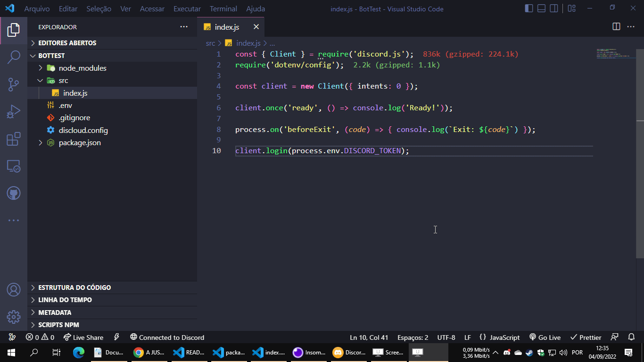The image size is (644, 362).
Task: Split the editor to the right
Action: tap(616, 27)
